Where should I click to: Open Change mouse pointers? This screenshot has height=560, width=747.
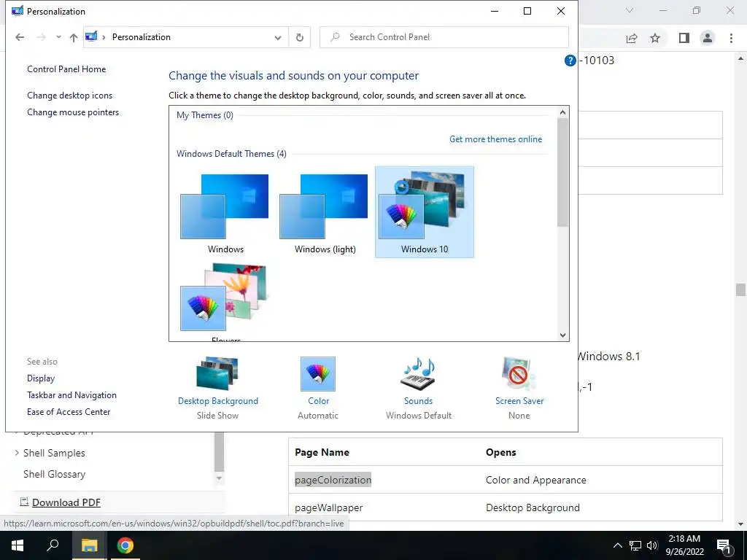pyautogui.click(x=73, y=112)
